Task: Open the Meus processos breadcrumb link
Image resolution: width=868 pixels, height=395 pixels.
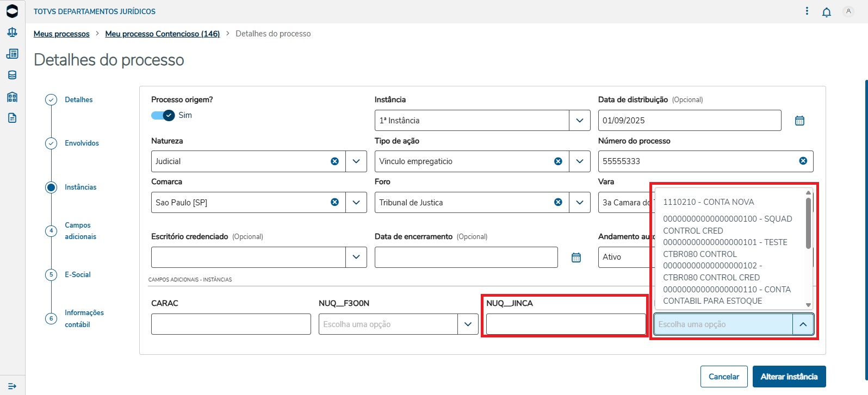Action: (x=61, y=34)
